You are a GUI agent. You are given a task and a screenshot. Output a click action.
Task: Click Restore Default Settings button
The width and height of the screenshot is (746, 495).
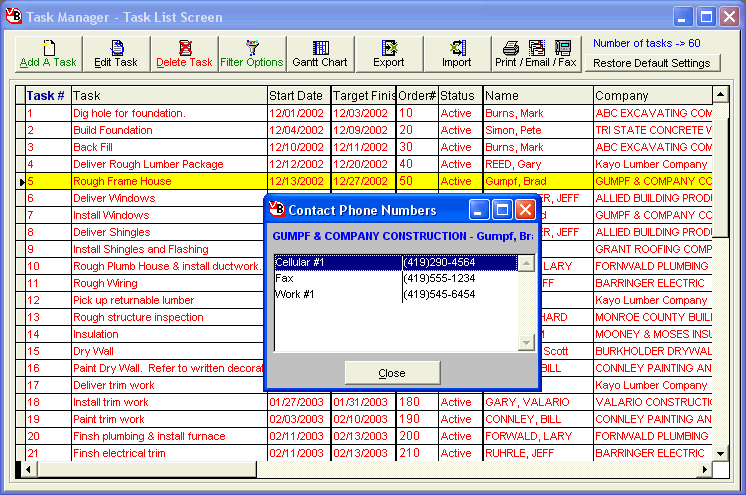point(651,63)
